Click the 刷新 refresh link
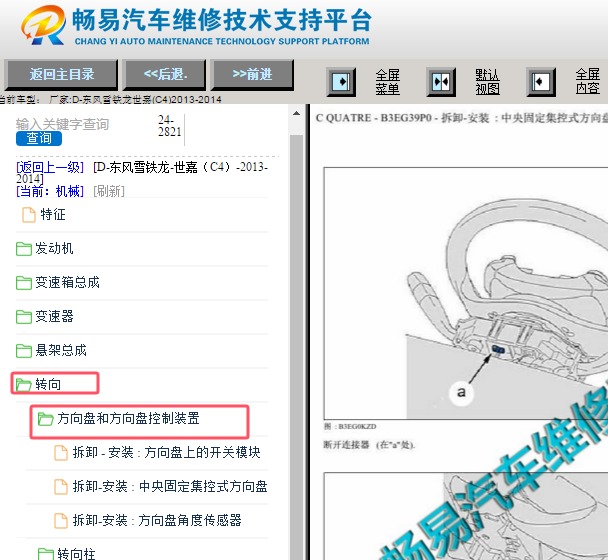Viewport: 608px width, 560px height. tap(109, 191)
